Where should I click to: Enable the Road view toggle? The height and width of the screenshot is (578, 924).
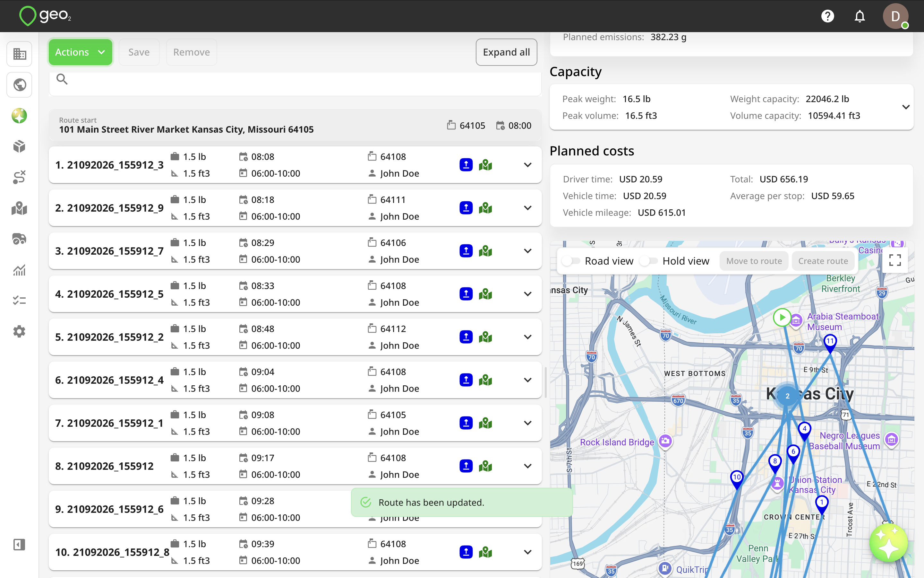[x=571, y=261]
